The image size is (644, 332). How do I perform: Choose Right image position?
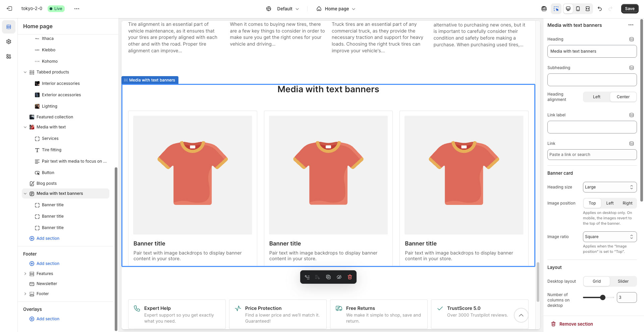627,203
